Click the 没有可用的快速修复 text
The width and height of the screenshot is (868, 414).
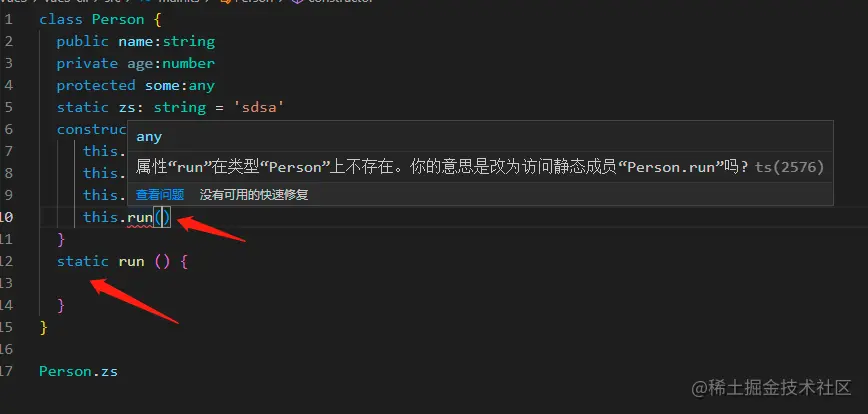tap(254, 194)
